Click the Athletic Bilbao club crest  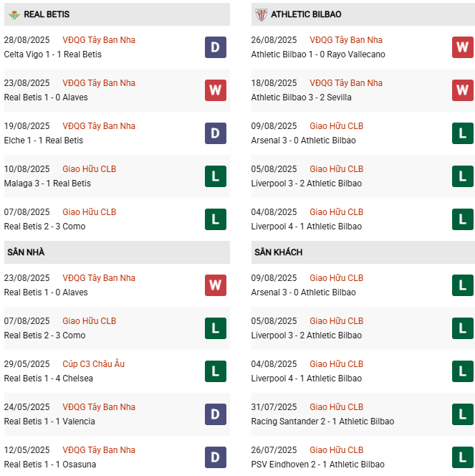coord(261,14)
